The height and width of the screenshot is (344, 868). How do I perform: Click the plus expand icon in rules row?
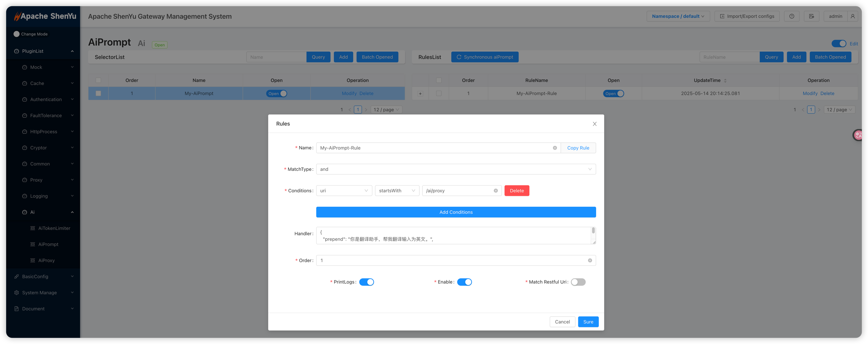click(420, 94)
